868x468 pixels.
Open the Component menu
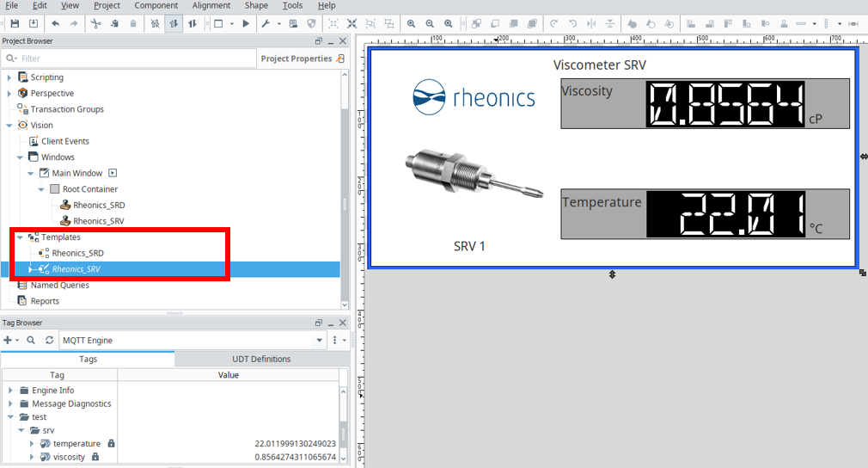coord(156,5)
